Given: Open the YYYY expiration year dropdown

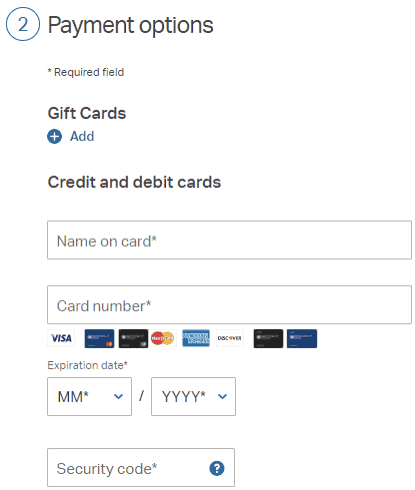Looking at the screenshot, I should (x=193, y=396).
